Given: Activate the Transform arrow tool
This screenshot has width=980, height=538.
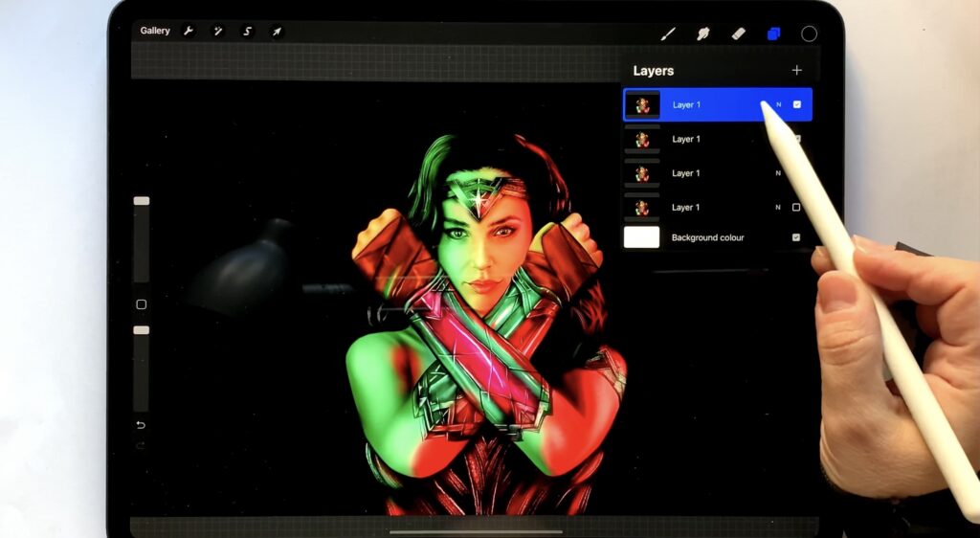Looking at the screenshot, I should point(277,32).
